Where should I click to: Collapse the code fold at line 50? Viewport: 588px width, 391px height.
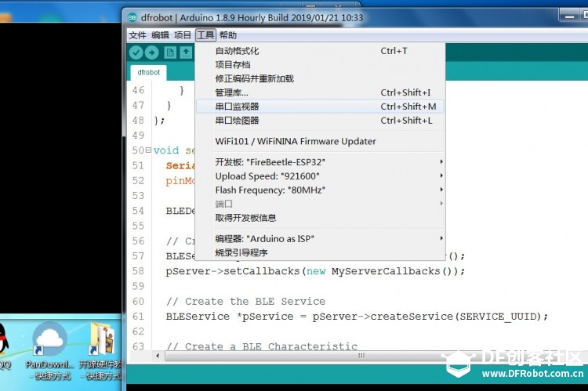click(147, 150)
